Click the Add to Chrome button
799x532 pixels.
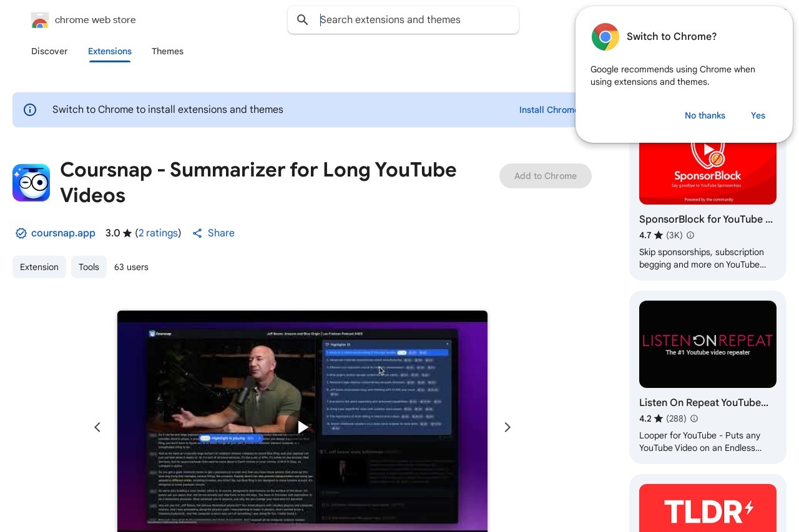point(546,176)
